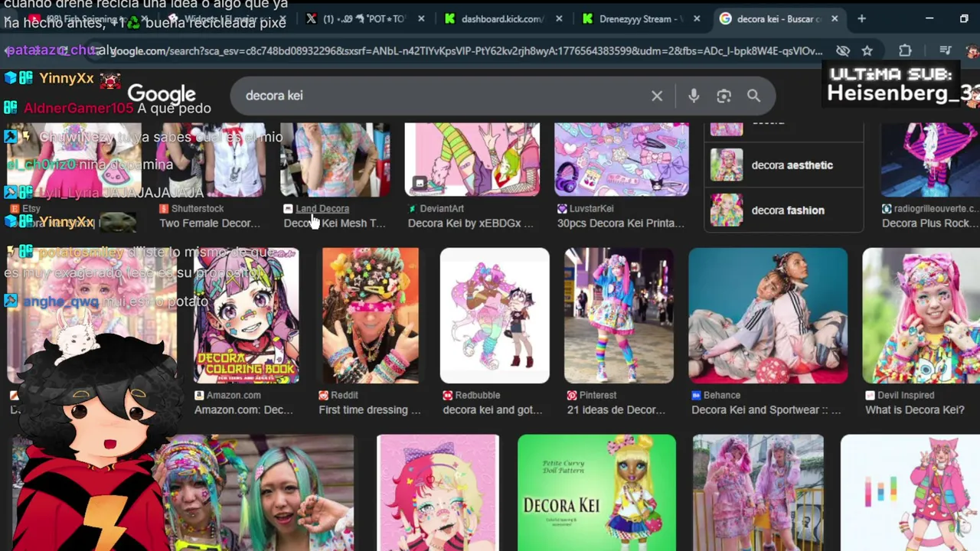Open the Redbubble decora kei drawing image
The image size is (980, 551).
pyautogui.click(x=495, y=315)
